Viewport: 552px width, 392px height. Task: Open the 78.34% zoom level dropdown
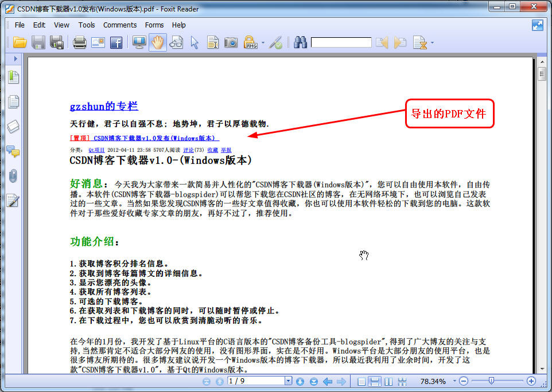(x=454, y=381)
